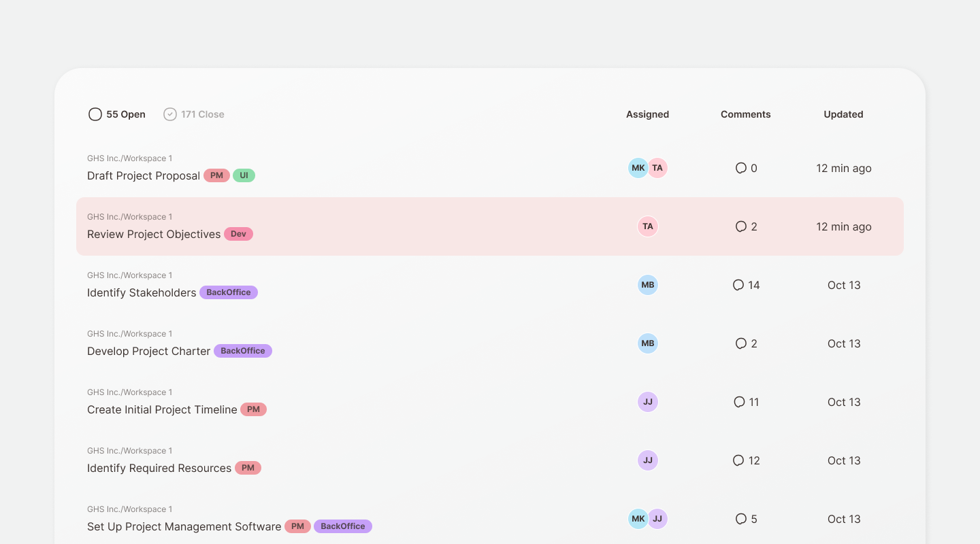Click the Dev tag on Review Project Objectives
The height and width of the screenshot is (544, 980).
pyautogui.click(x=238, y=234)
